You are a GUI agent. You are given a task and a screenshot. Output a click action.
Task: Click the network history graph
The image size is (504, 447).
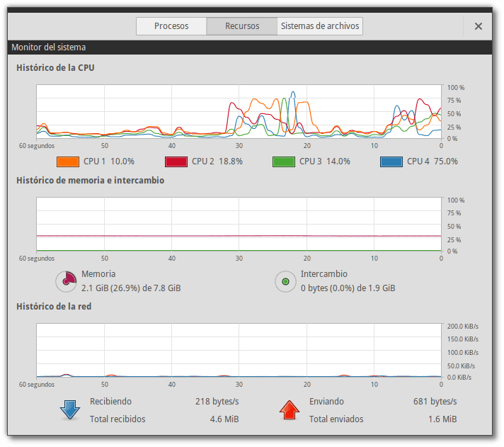(x=239, y=350)
